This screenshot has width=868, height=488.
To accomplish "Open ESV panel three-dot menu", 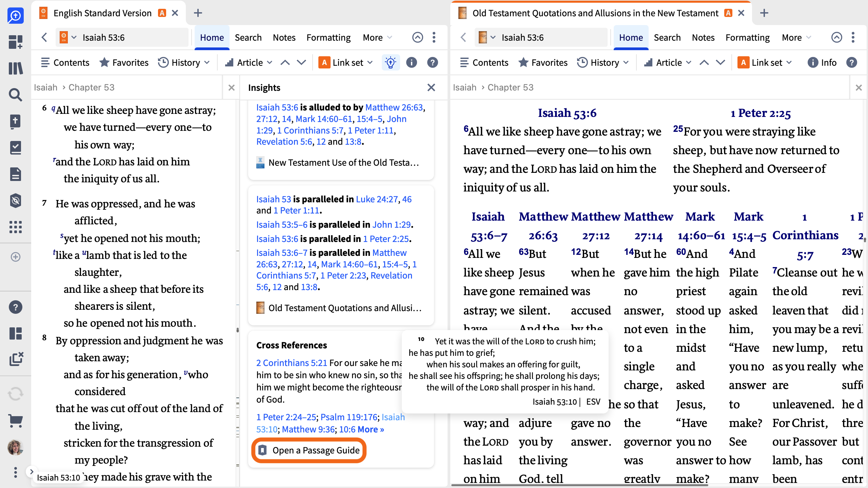I will tap(434, 37).
